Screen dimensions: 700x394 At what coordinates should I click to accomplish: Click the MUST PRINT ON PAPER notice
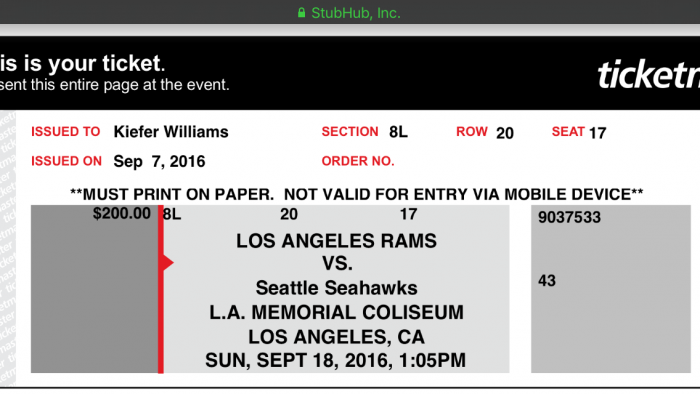click(356, 195)
